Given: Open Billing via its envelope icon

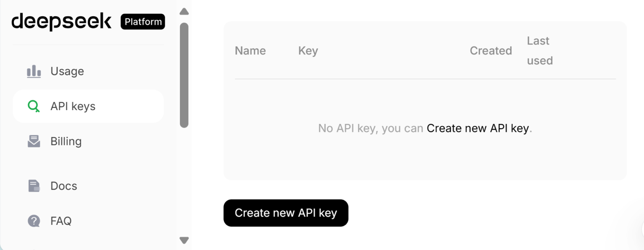Looking at the screenshot, I should [33, 141].
